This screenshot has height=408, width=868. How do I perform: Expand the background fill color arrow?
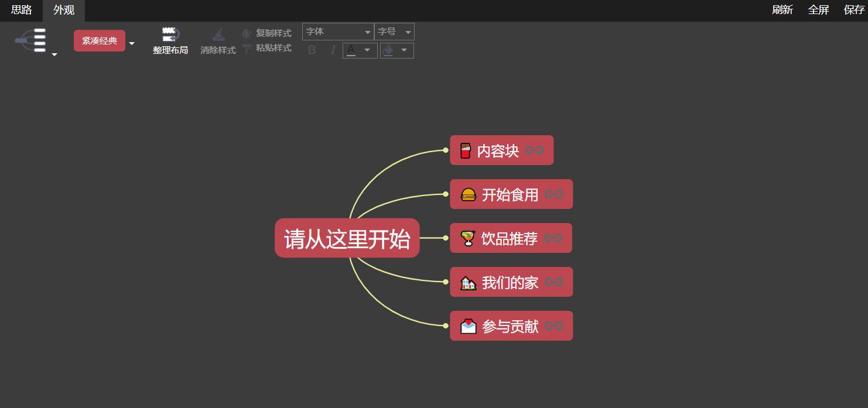[404, 50]
